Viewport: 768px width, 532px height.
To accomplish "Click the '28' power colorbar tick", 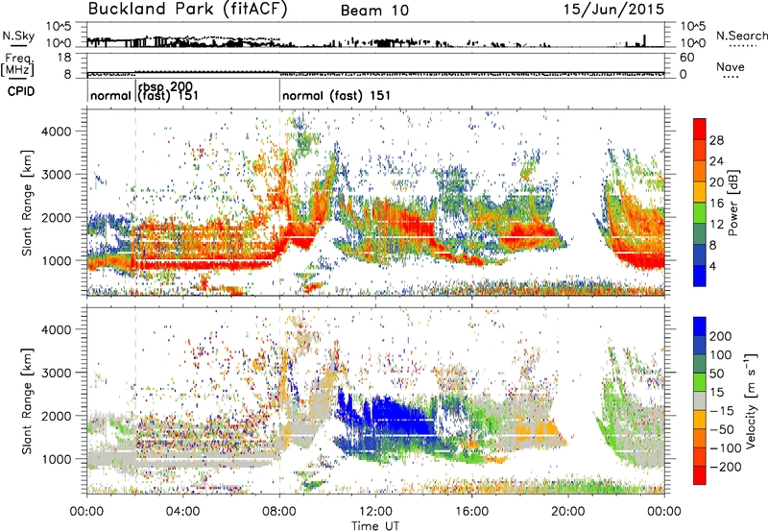I will (x=716, y=140).
